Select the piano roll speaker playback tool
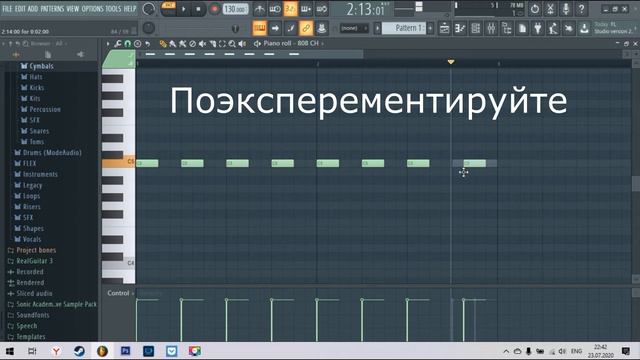Viewport: 640px width, 360px height. [x=242, y=44]
